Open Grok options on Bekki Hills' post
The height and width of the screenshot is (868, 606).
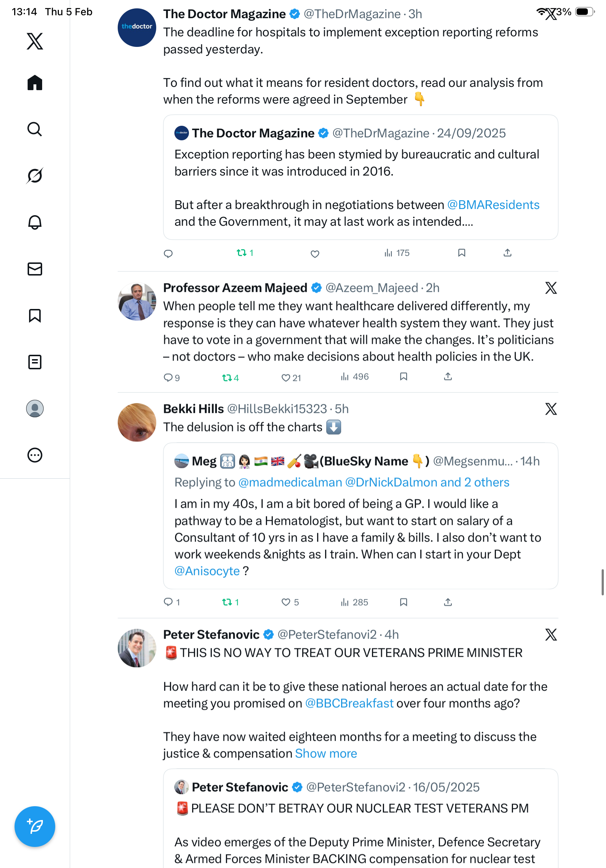[x=551, y=409]
